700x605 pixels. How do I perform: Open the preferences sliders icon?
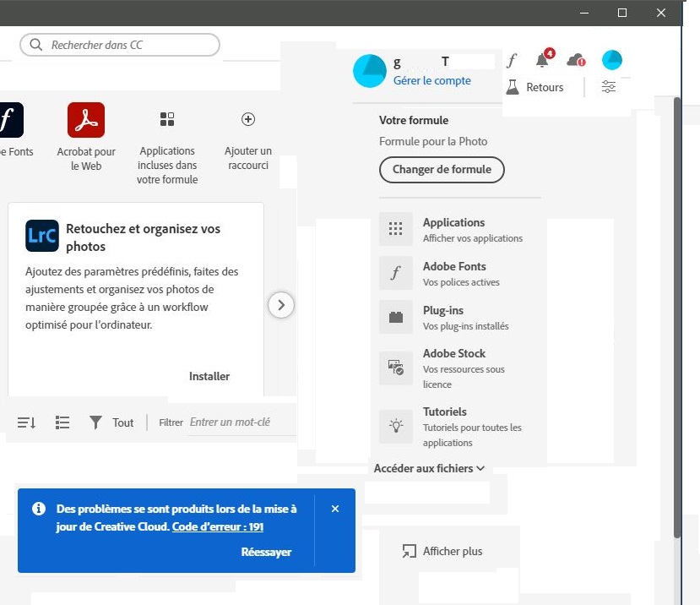pos(609,86)
